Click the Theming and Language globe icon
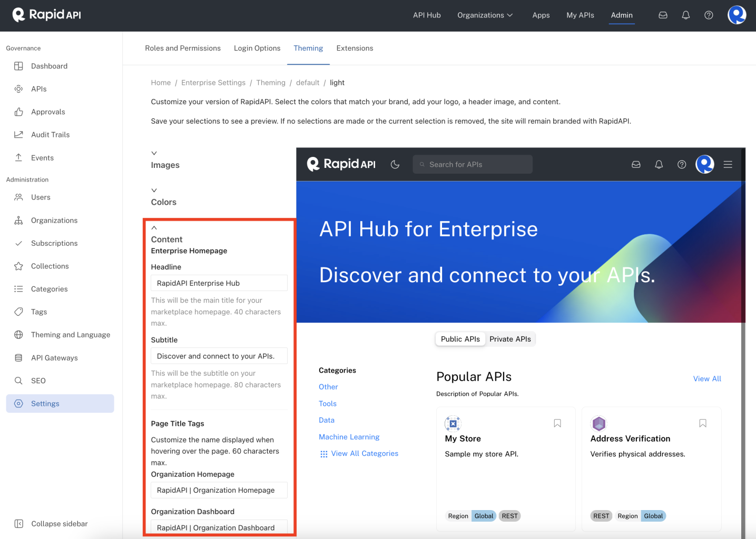756x539 pixels. (x=18, y=335)
